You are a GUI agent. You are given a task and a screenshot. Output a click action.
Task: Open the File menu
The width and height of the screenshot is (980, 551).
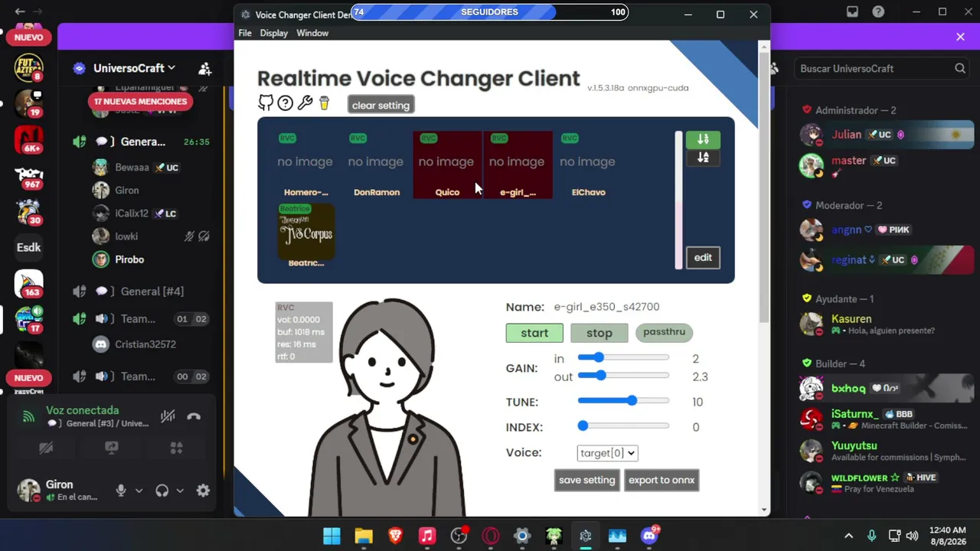coord(245,34)
